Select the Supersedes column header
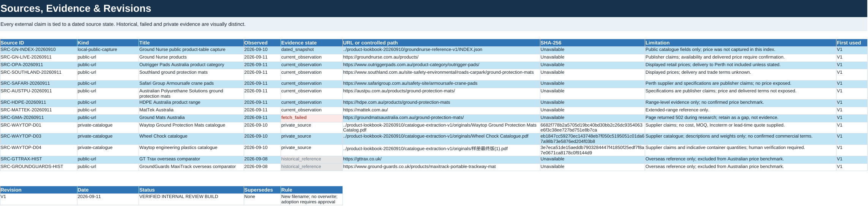This screenshot has height=206, width=868. [262, 190]
